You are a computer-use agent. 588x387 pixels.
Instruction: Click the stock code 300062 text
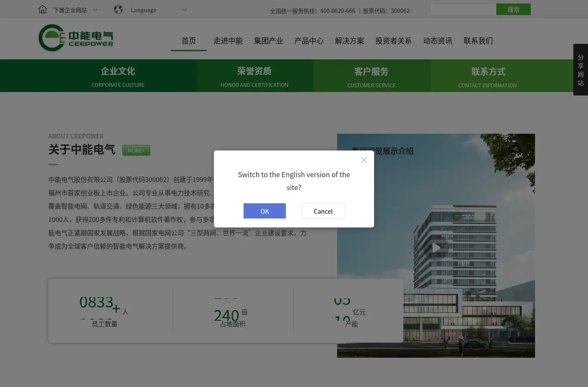pyautogui.click(x=400, y=11)
